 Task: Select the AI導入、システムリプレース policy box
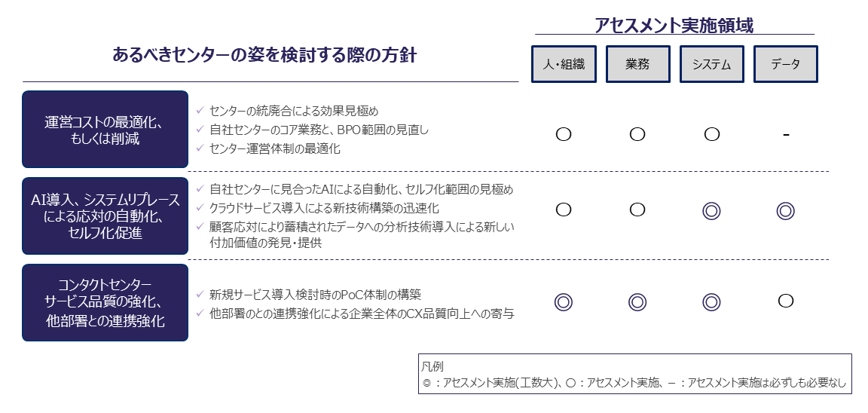tap(105, 216)
